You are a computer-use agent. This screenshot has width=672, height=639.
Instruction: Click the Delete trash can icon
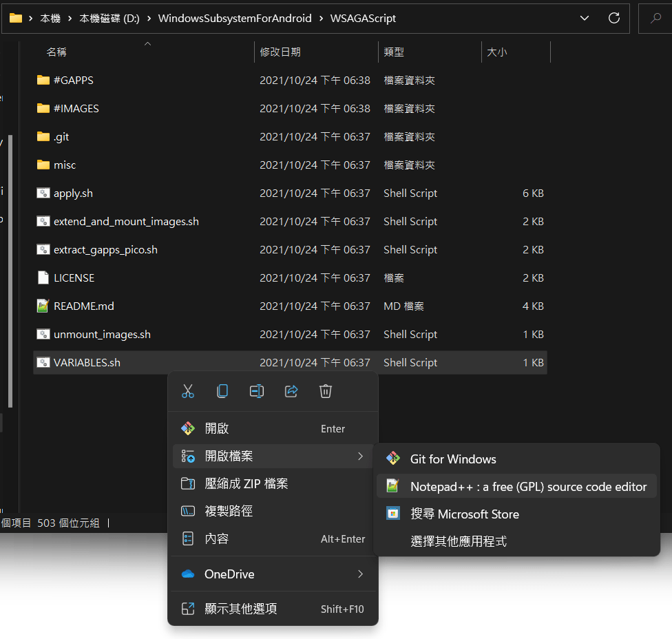[x=326, y=391]
